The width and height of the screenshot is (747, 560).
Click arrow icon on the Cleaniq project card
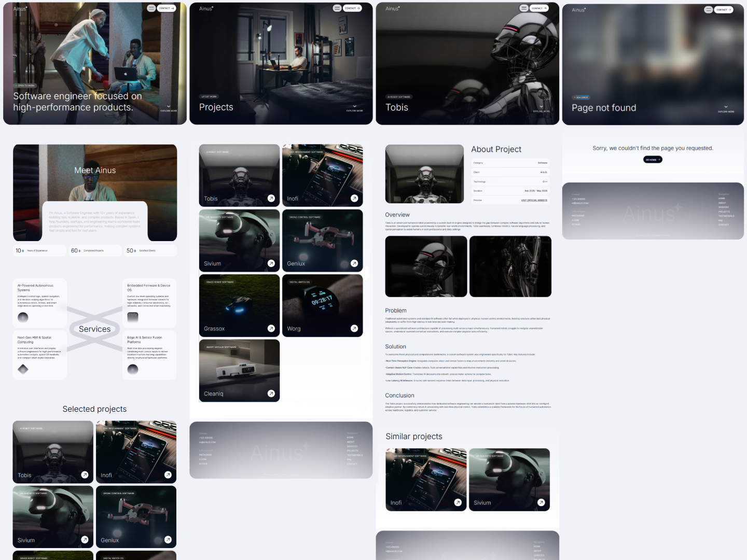click(x=271, y=394)
